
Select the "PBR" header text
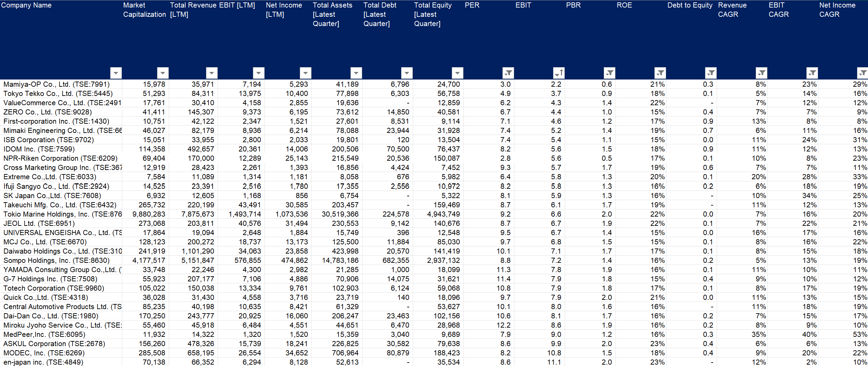[x=573, y=5]
